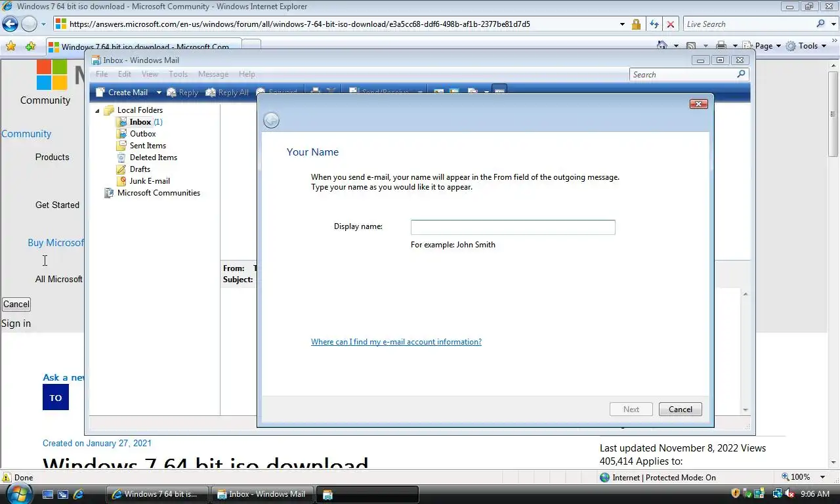This screenshot has width=840, height=504.
Task: Switch to Inbox - Windows Mail taskbar button
Action: tap(262, 494)
